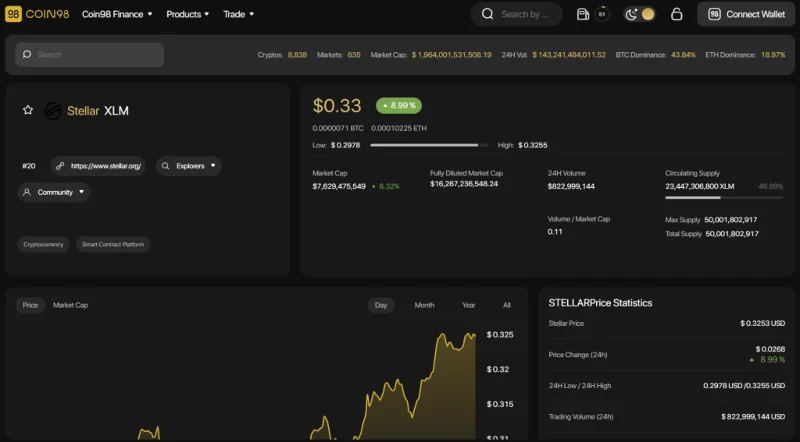This screenshot has width=800, height=442.
Task: Click the $7,629,475,549 market cap figure
Action: (x=339, y=186)
